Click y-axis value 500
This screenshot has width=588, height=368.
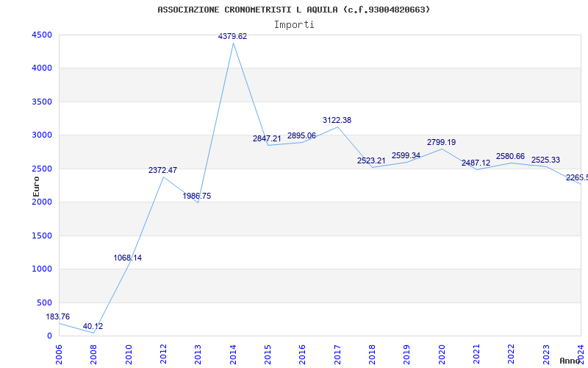pyautogui.click(x=44, y=302)
